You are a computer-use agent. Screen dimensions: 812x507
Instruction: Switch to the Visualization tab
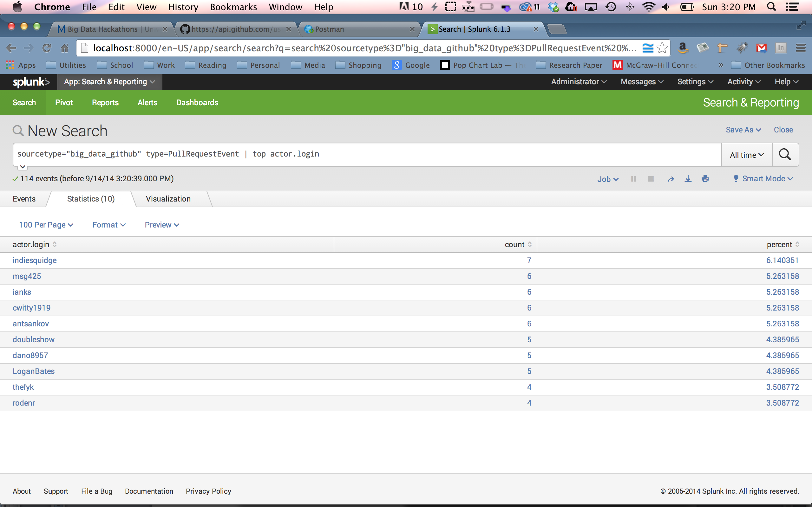click(168, 199)
